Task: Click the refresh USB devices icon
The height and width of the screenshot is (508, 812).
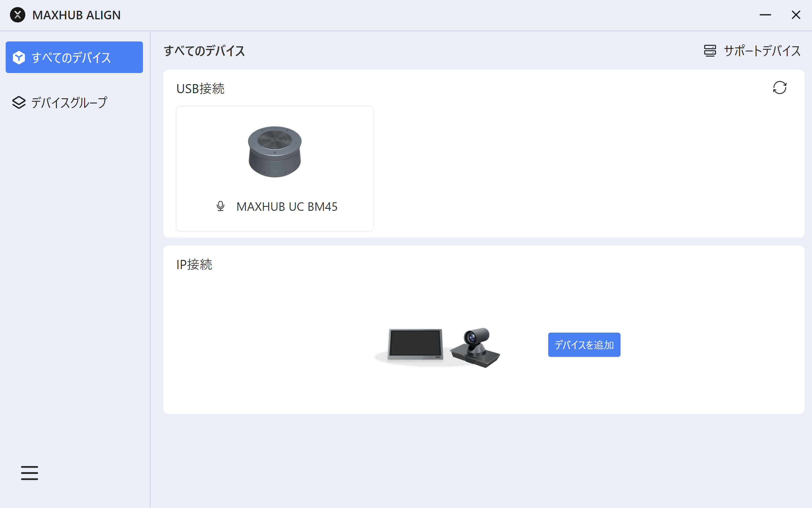Action: 779,88
